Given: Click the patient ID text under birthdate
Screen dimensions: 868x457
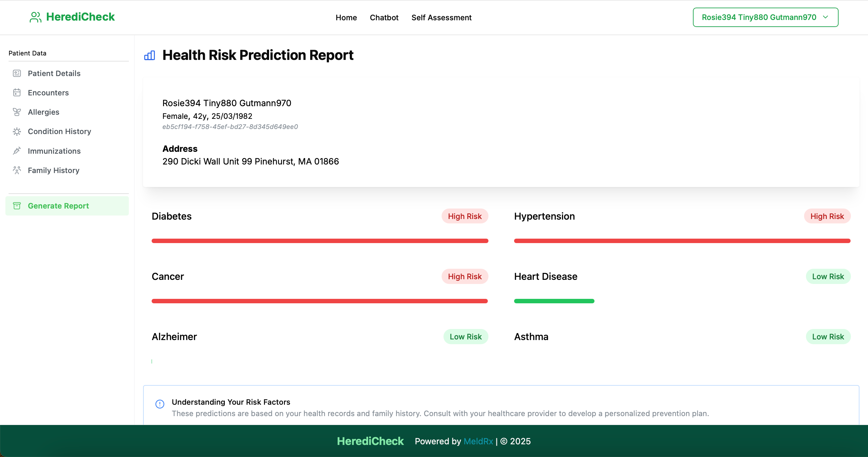Looking at the screenshot, I should coord(230,127).
